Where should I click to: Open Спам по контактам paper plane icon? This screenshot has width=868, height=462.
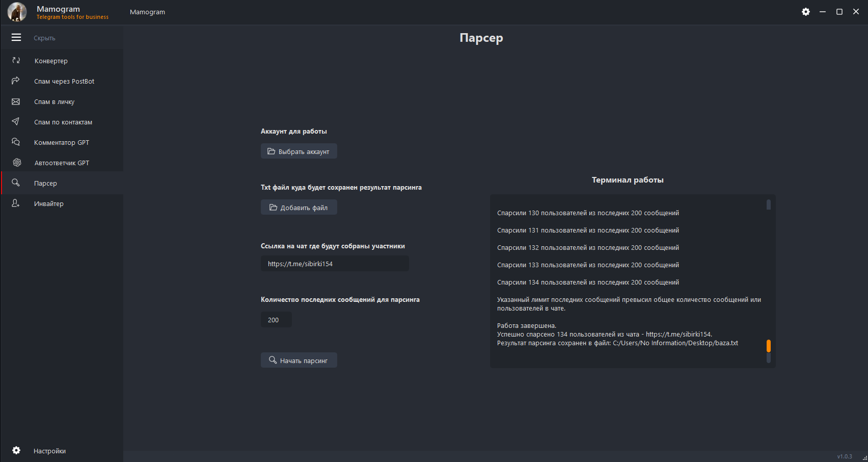16,122
